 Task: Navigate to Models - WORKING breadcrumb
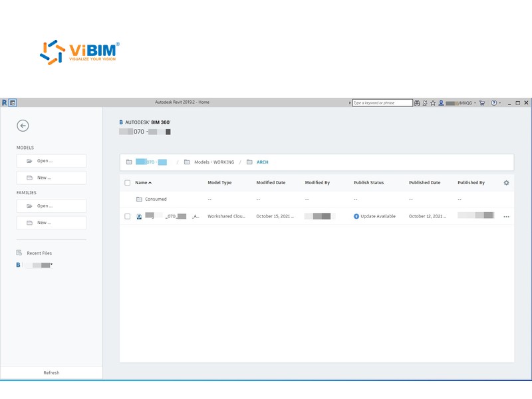214,162
